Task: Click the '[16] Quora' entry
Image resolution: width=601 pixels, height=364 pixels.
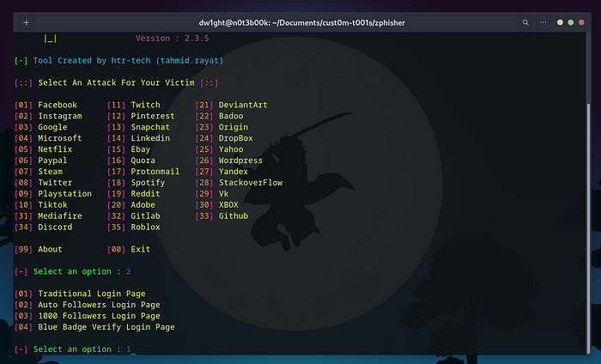Action: coord(131,161)
